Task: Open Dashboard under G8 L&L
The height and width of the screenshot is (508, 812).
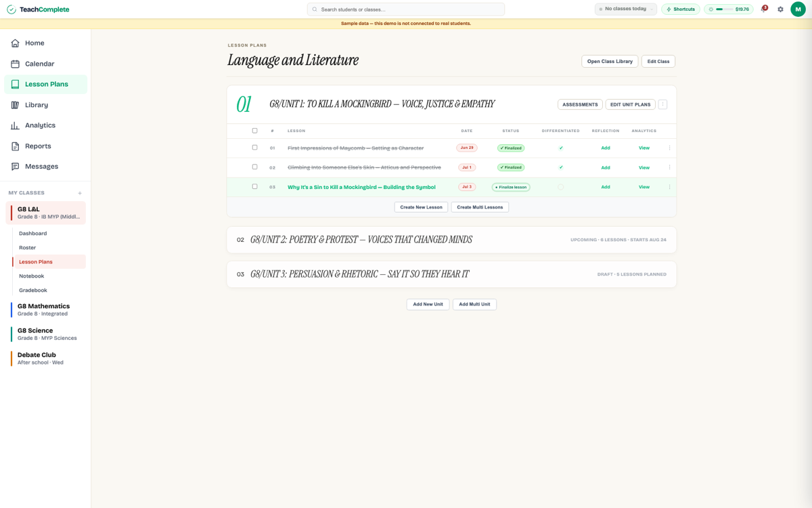Action: 49,233
